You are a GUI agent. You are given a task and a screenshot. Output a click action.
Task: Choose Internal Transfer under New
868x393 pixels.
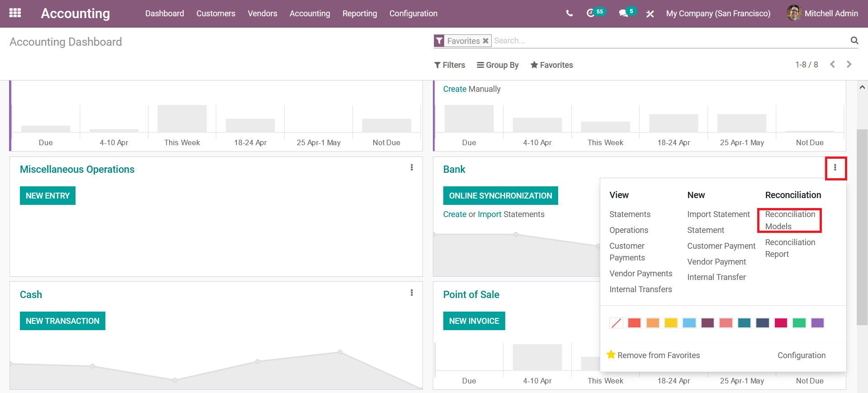point(716,277)
